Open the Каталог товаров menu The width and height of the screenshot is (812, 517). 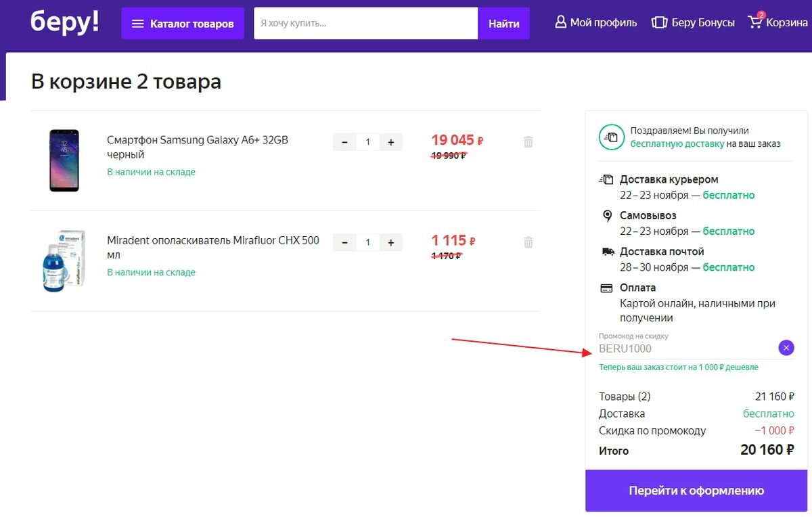(x=183, y=24)
